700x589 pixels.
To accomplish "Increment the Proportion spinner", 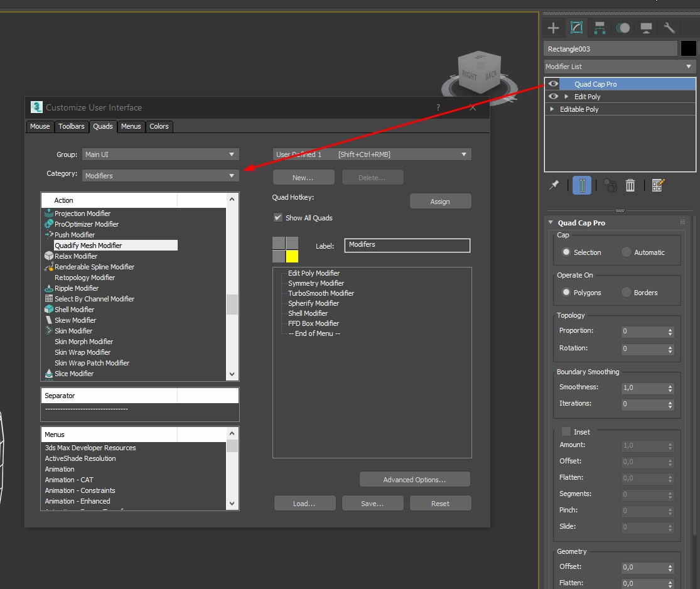I will pyautogui.click(x=670, y=330).
